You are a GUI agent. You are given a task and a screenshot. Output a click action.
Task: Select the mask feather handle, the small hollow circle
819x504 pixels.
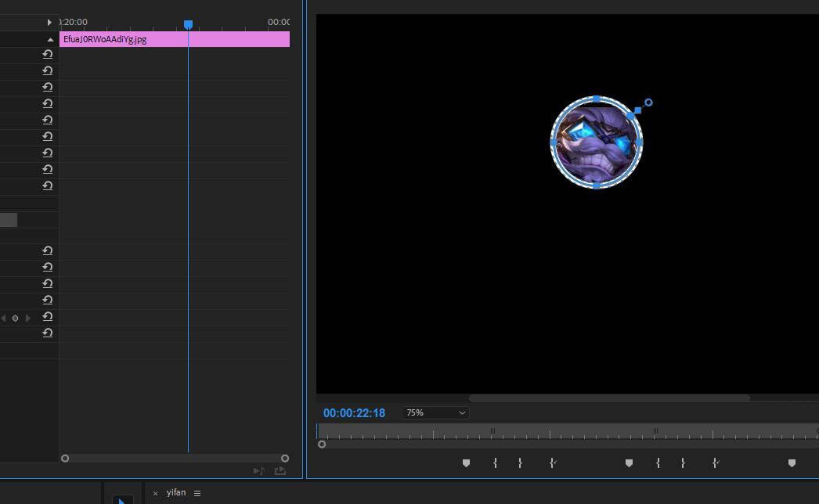pyautogui.click(x=648, y=103)
